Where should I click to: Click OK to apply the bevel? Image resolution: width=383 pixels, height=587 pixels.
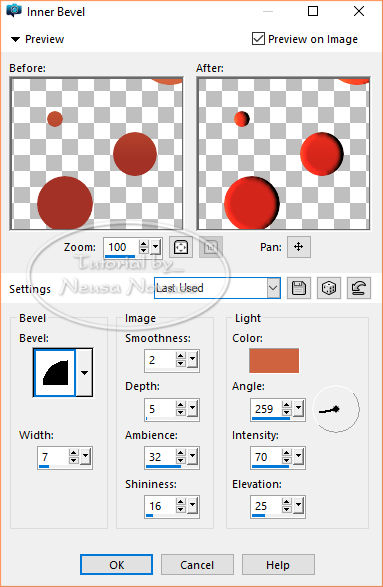tap(116, 565)
